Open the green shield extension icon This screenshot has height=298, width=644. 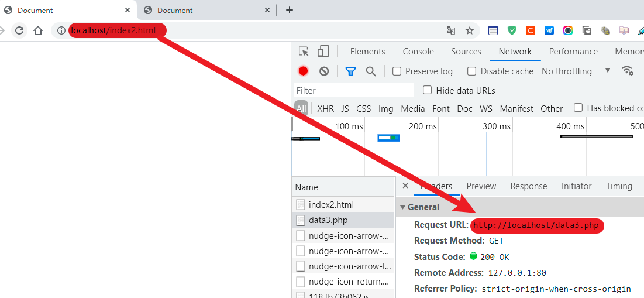tap(512, 30)
